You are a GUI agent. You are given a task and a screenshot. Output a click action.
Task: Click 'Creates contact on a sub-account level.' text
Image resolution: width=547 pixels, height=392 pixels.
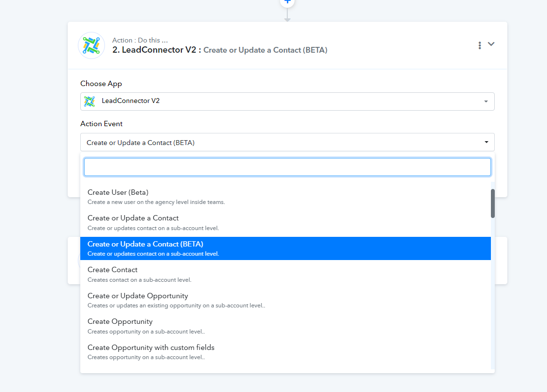click(140, 280)
